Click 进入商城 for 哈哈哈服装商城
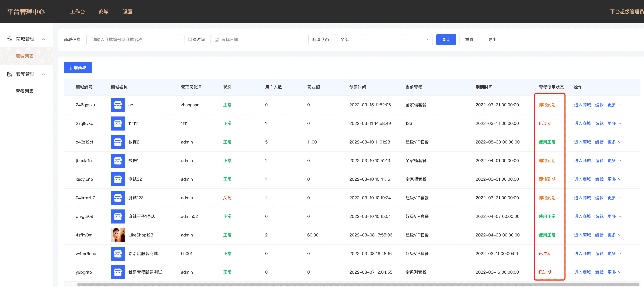This screenshot has height=287, width=644. coord(582,253)
